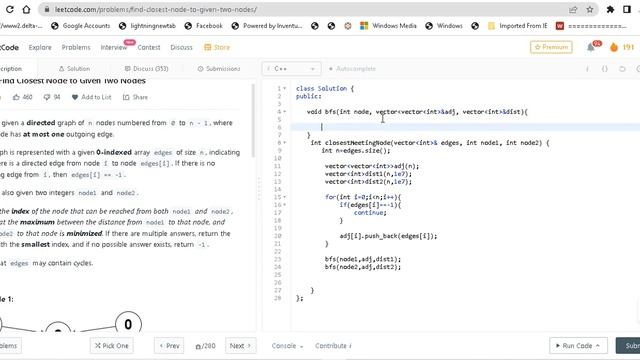Click the Run Code button
The width and height of the screenshot is (640, 360).
pos(578,346)
